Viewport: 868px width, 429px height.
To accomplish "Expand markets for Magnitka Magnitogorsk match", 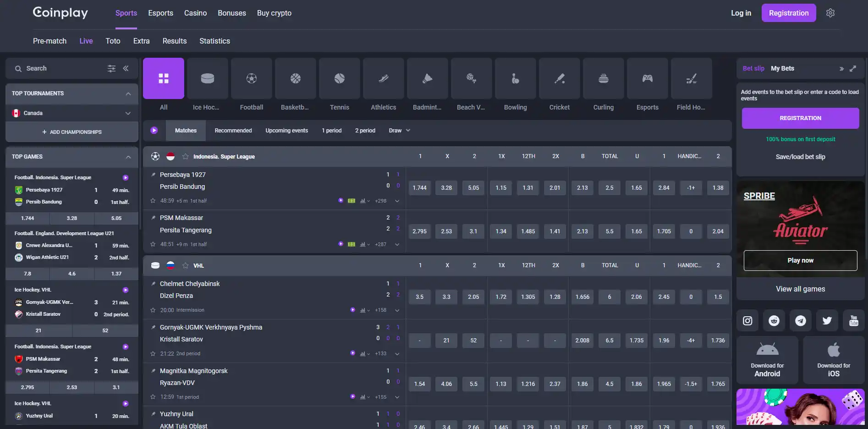I will (397, 397).
